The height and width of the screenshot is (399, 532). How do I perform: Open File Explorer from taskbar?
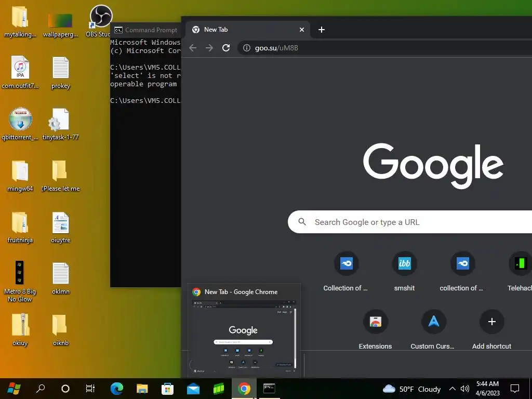click(142, 389)
